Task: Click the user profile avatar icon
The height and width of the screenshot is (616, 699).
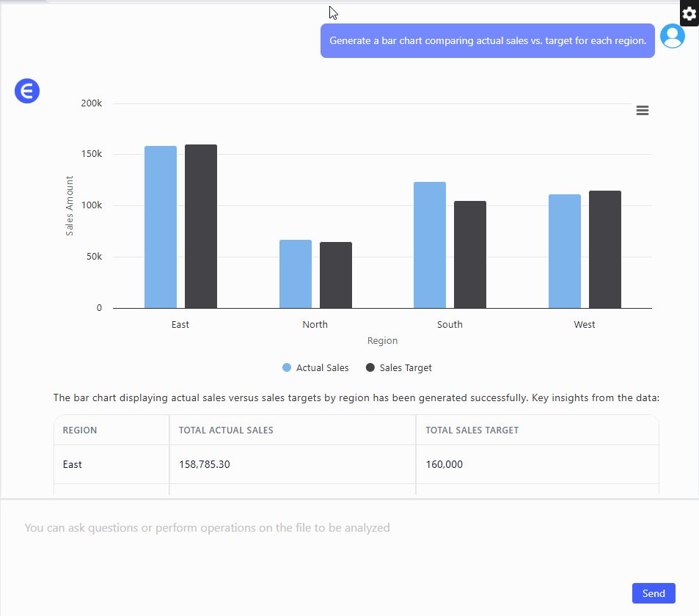Action: [672, 36]
